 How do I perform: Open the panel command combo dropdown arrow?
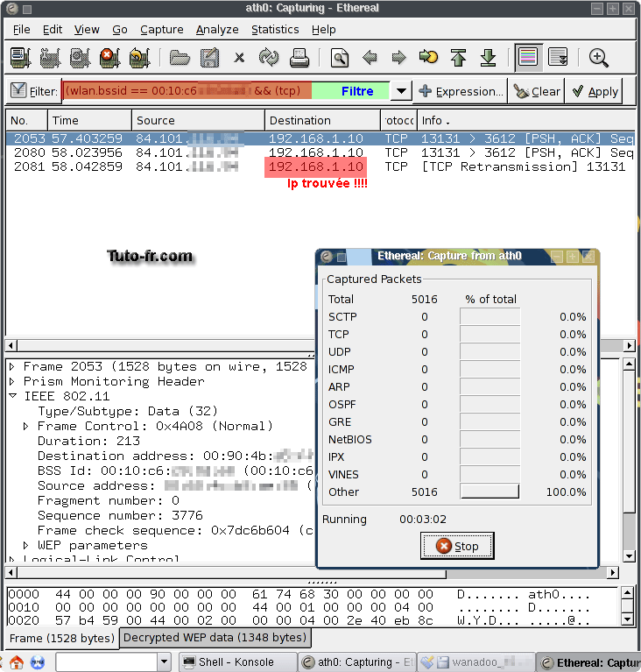[164, 662]
